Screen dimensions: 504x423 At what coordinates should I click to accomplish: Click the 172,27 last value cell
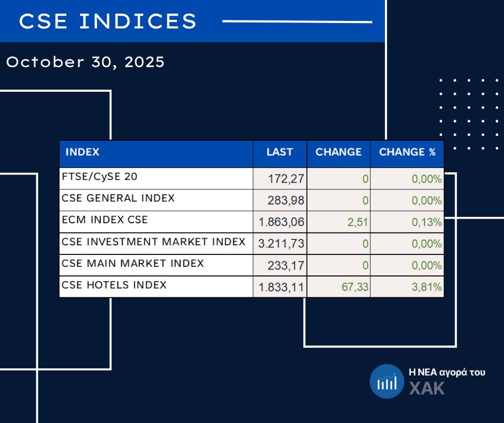point(286,179)
